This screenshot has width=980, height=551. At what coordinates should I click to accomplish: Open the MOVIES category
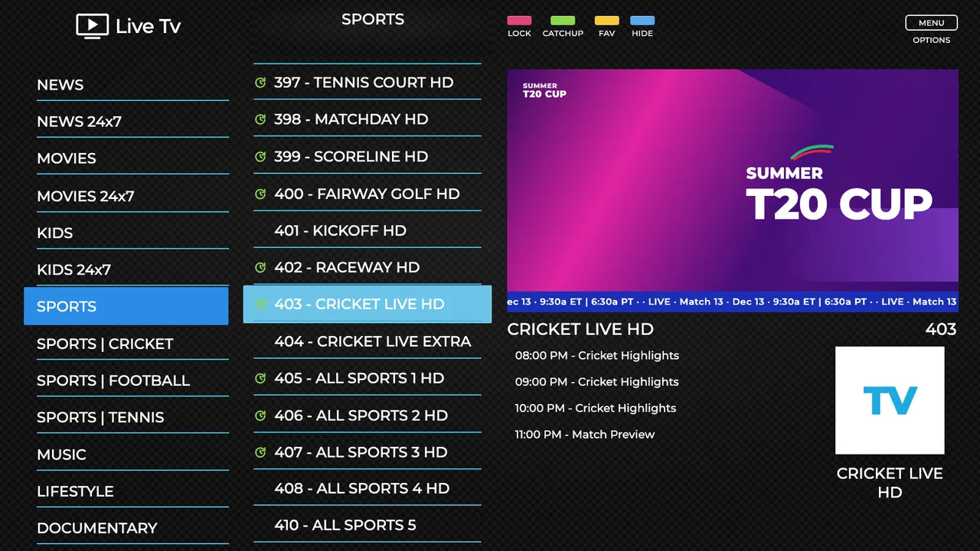pos(132,158)
